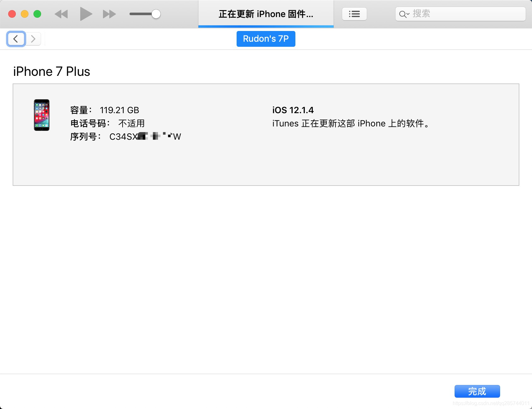Click the iPhone 7 Plus heading
Screen dimensions: 532x409
click(51, 71)
